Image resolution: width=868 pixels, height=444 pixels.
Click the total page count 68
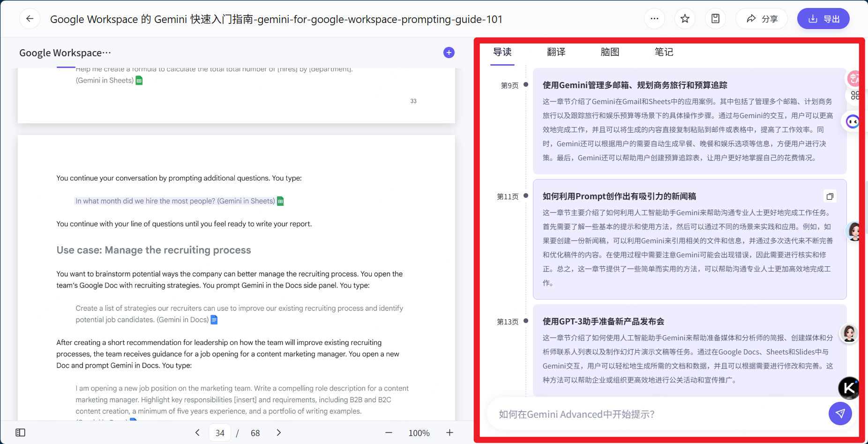click(x=255, y=433)
